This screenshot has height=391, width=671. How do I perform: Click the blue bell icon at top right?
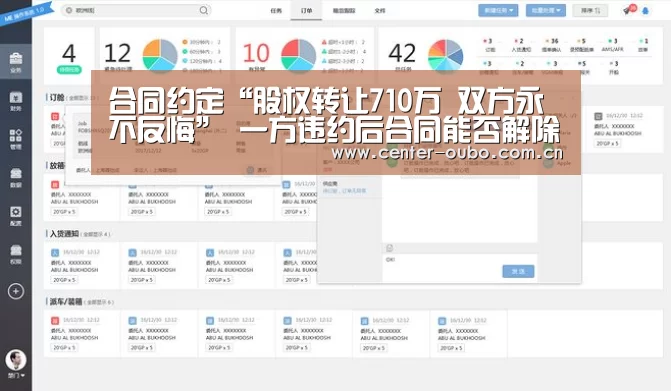click(x=645, y=11)
